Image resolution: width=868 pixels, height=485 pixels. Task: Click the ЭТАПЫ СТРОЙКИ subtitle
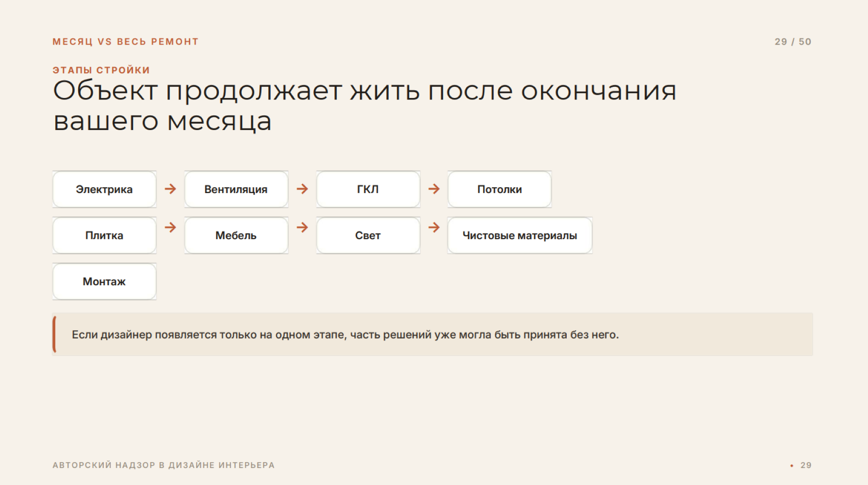(101, 70)
